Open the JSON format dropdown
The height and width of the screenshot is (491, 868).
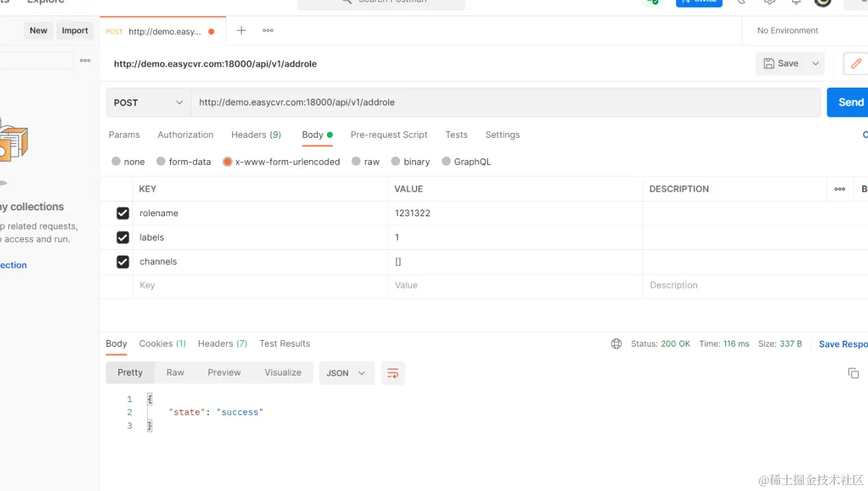(347, 373)
